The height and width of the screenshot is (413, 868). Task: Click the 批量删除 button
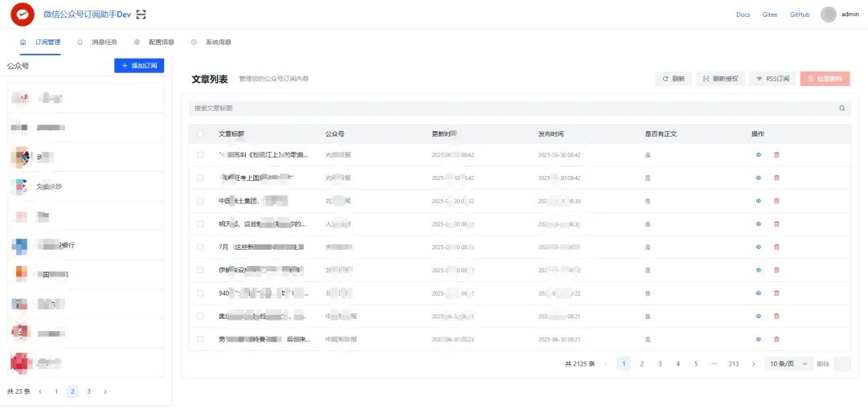[825, 80]
